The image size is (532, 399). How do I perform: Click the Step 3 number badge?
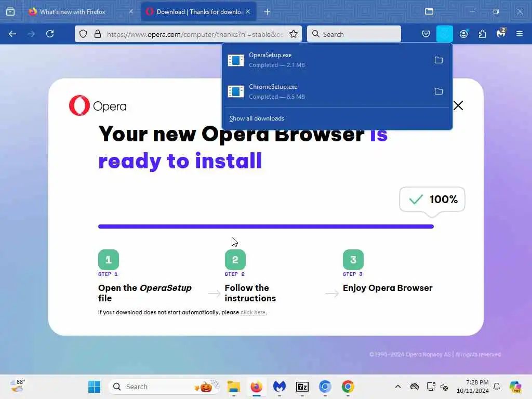click(x=353, y=260)
